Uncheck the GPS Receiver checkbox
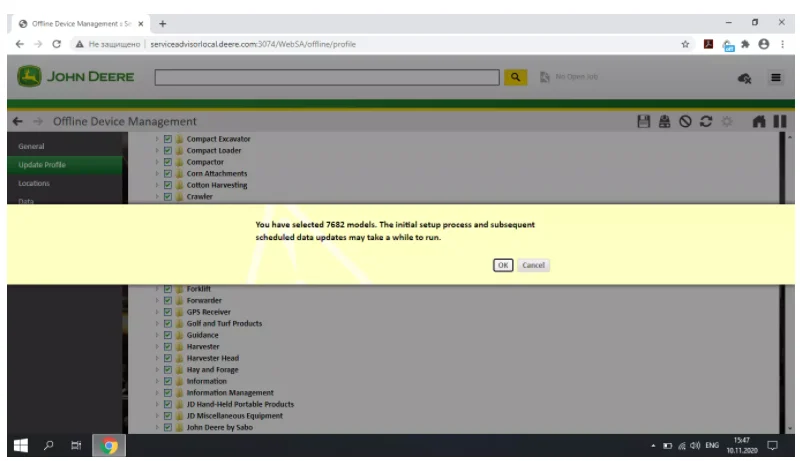The image size is (800, 461). (x=167, y=312)
